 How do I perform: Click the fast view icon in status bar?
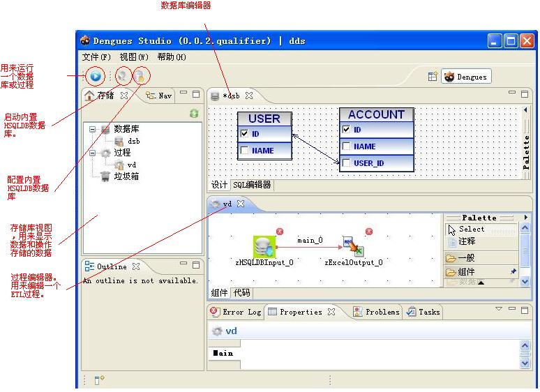98,379
